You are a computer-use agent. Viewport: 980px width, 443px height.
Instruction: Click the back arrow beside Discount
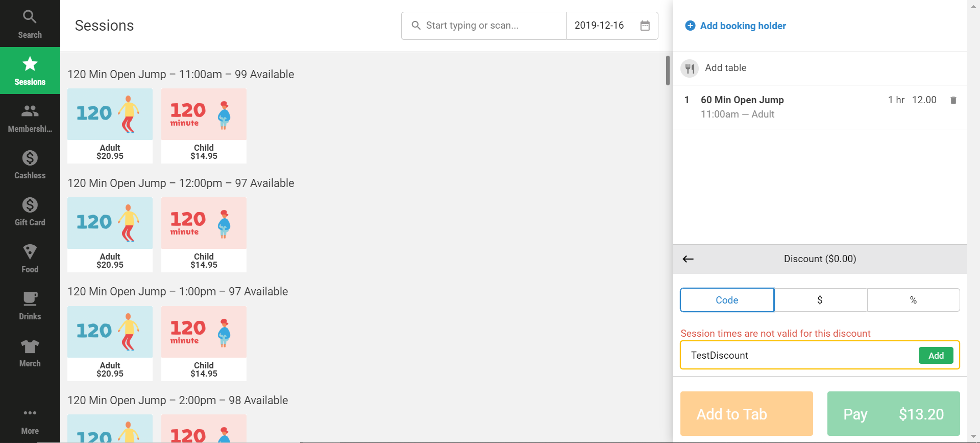(688, 259)
